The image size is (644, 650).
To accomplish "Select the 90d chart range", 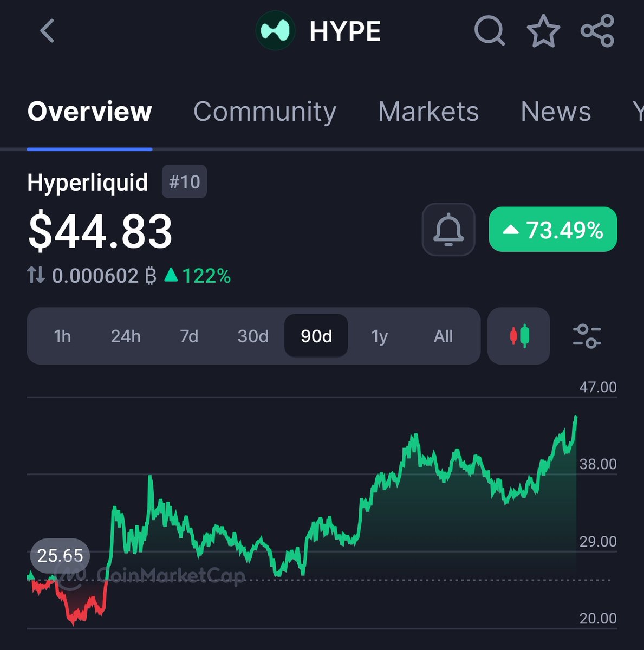I will tap(316, 336).
